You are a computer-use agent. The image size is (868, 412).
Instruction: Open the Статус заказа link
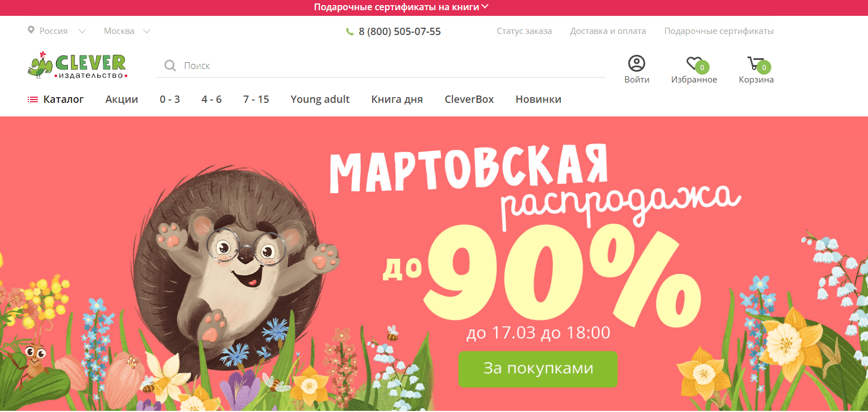[524, 31]
